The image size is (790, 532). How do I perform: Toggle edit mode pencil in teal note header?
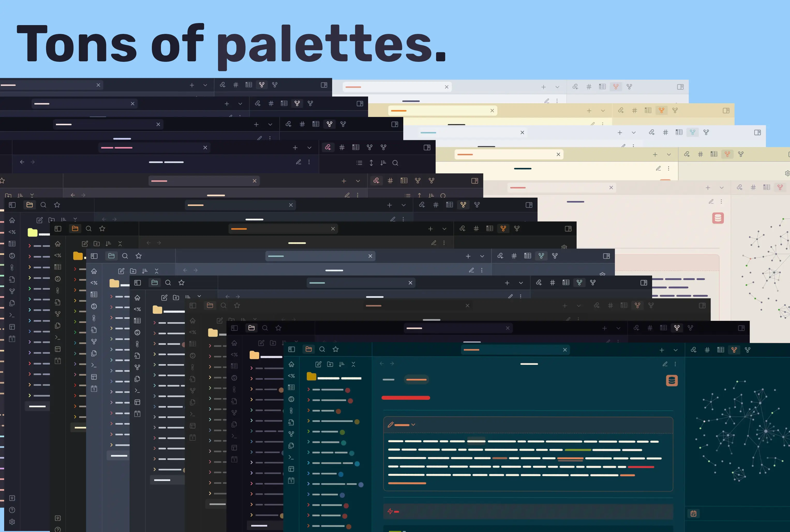[x=665, y=364]
